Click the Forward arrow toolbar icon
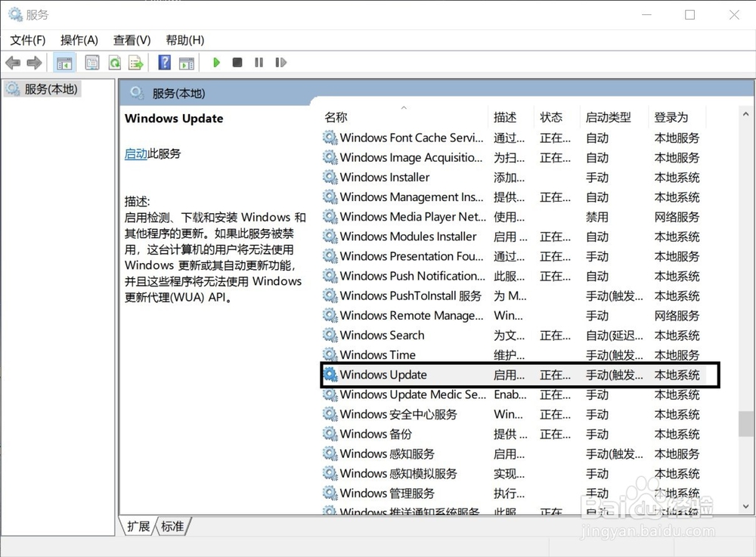Screen dimensions: 756x557 tap(34, 63)
